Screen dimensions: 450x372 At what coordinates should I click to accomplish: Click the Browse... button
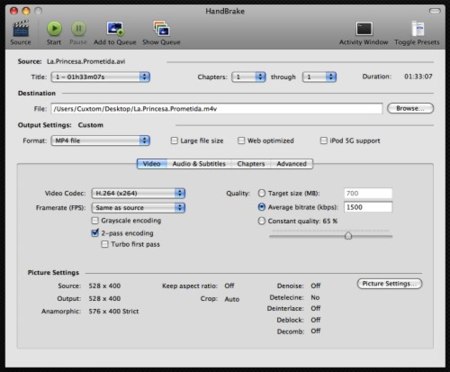(410, 108)
